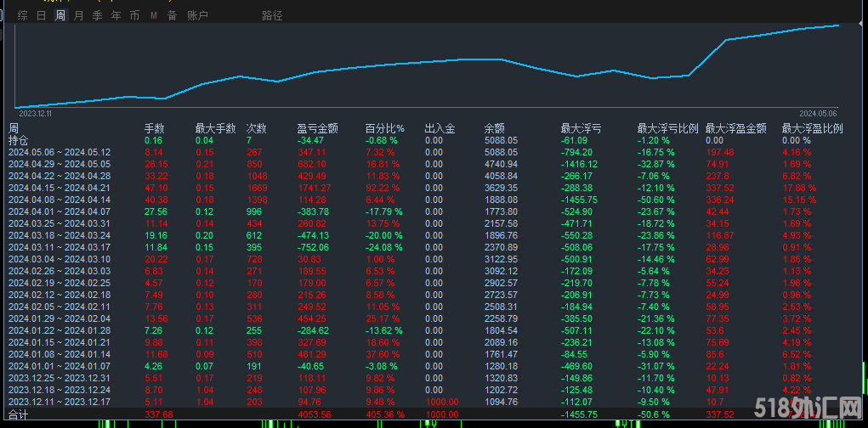Click the 合计 (total) row label
This screenshot has width=868, height=428.
[18, 414]
